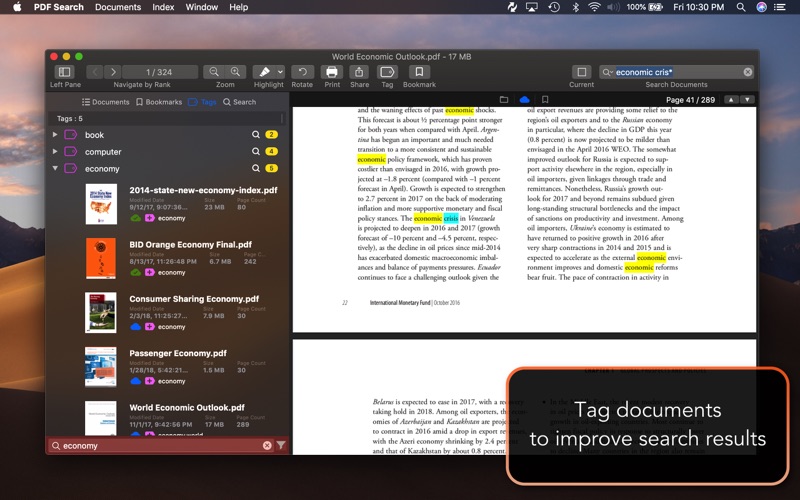Click cloud icon of Passenger Economy.pdf

point(136,381)
